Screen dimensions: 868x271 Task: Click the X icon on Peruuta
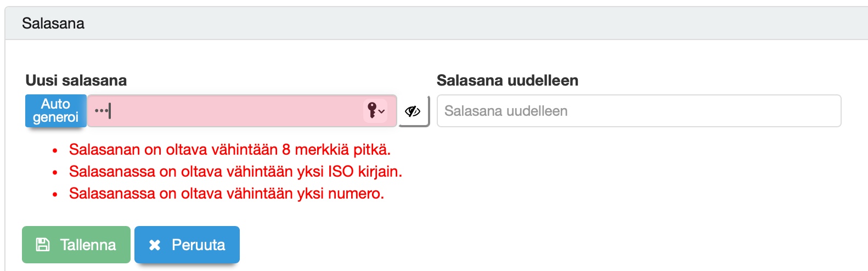coord(155,245)
